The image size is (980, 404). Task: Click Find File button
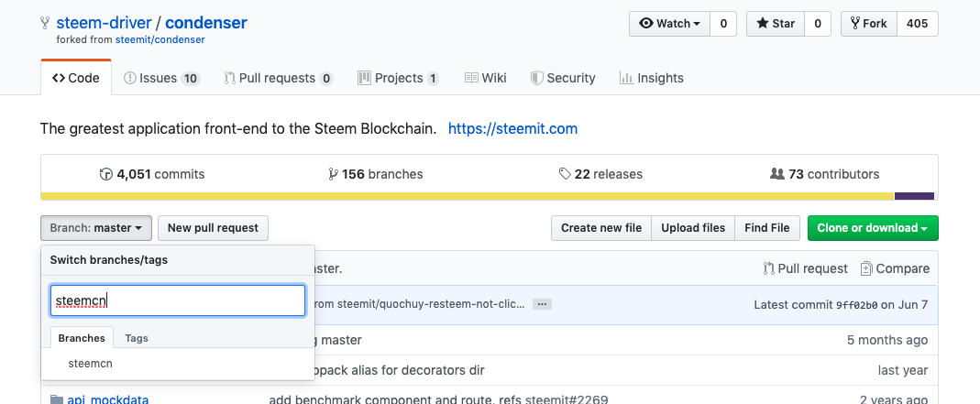[x=767, y=228]
